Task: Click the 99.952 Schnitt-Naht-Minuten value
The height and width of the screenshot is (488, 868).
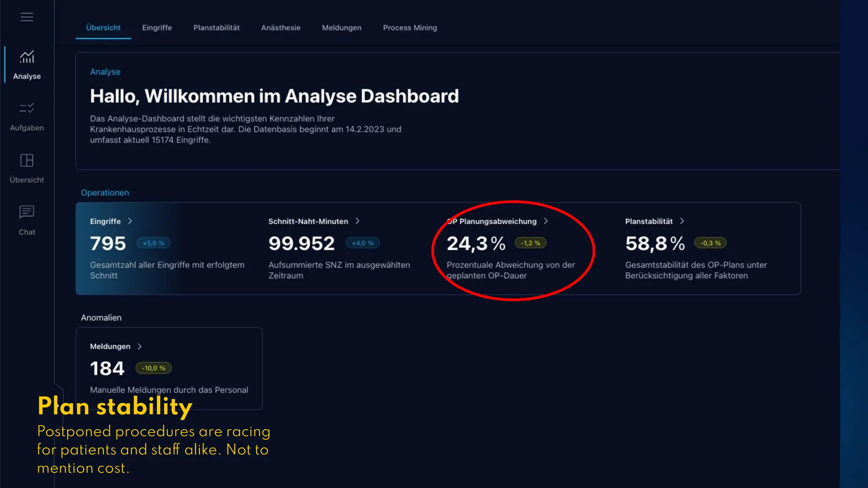Action: pyautogui.click(x=301, y=244)
